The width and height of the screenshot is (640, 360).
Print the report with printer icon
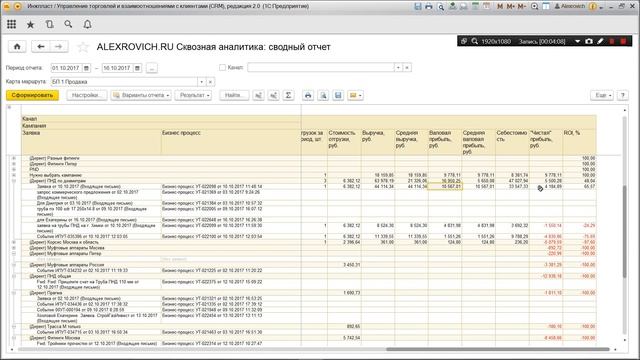point(308,96)
